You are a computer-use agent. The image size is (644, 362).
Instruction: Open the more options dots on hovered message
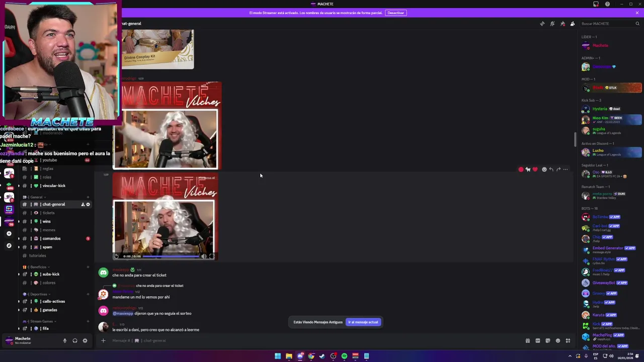click(x=566, y=169)
